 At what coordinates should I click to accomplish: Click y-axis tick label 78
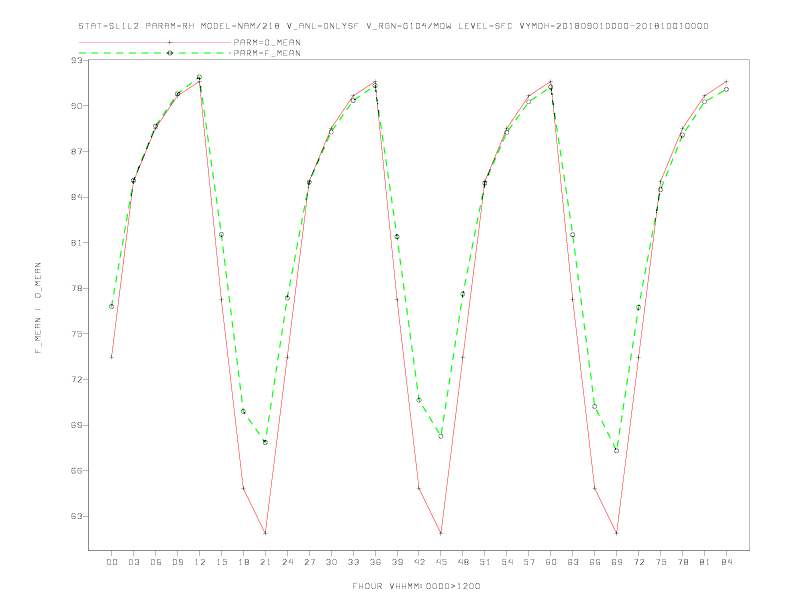(x=77, y=288)
